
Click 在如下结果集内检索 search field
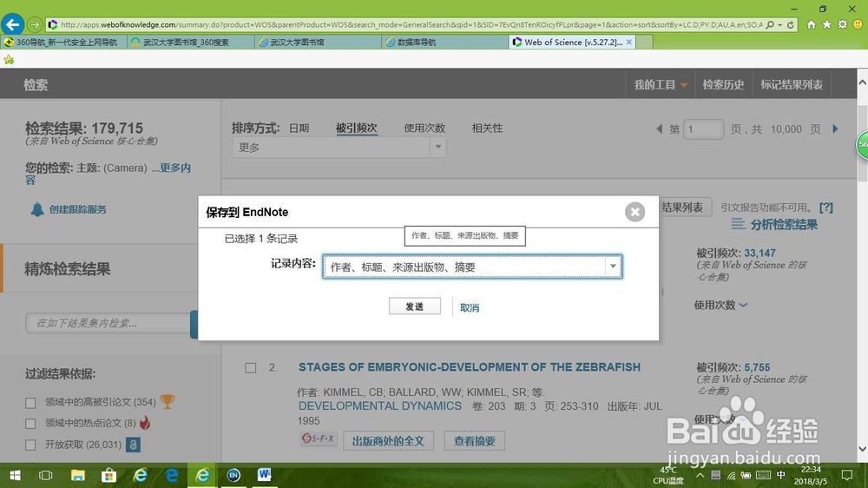tap(108, 323)
